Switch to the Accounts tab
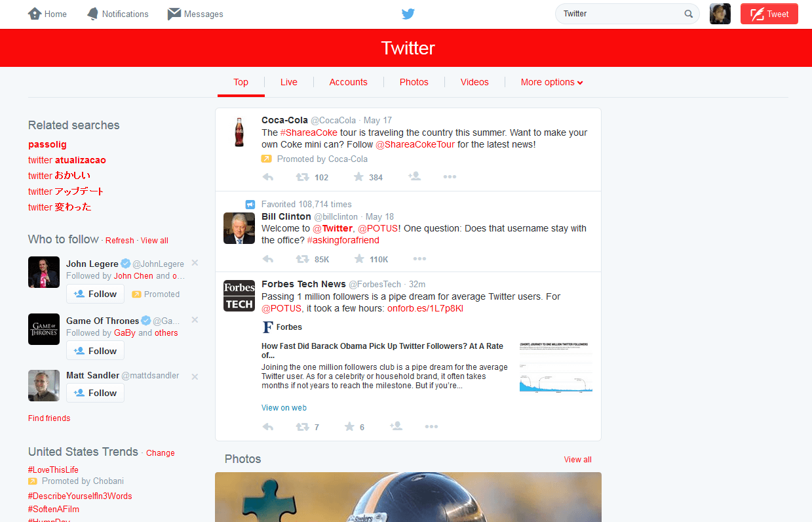Viewport: 812px width, 522px height. [349, 82]
